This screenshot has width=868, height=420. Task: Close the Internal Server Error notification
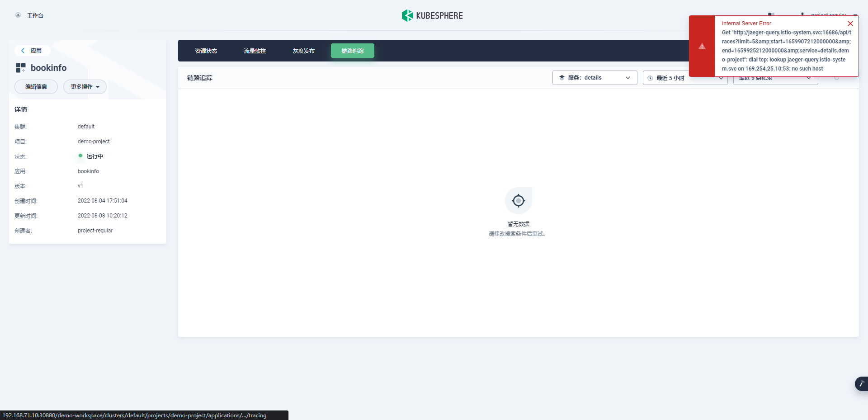click(850, 24)
